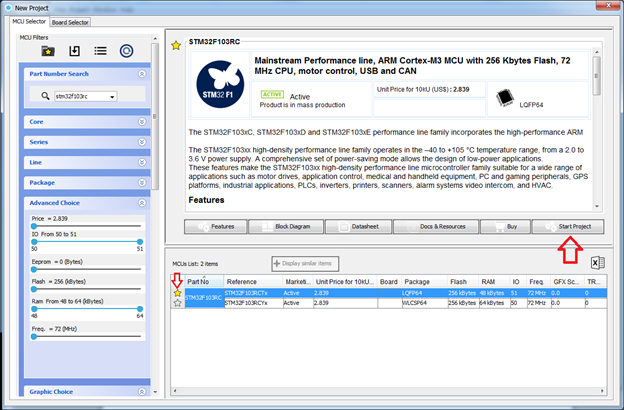Click the STM32F103RC part number cell
Screen dimensions: 624x410
(x=204, y=298)
